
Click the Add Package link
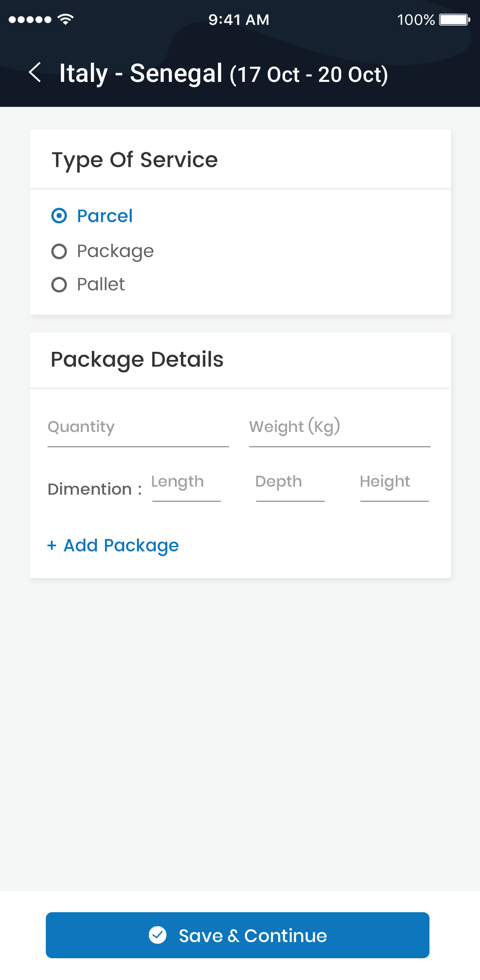point(121,545)
